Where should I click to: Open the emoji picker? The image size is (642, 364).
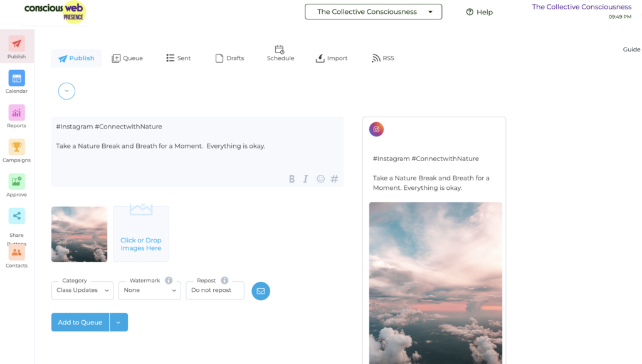(320, 179)
